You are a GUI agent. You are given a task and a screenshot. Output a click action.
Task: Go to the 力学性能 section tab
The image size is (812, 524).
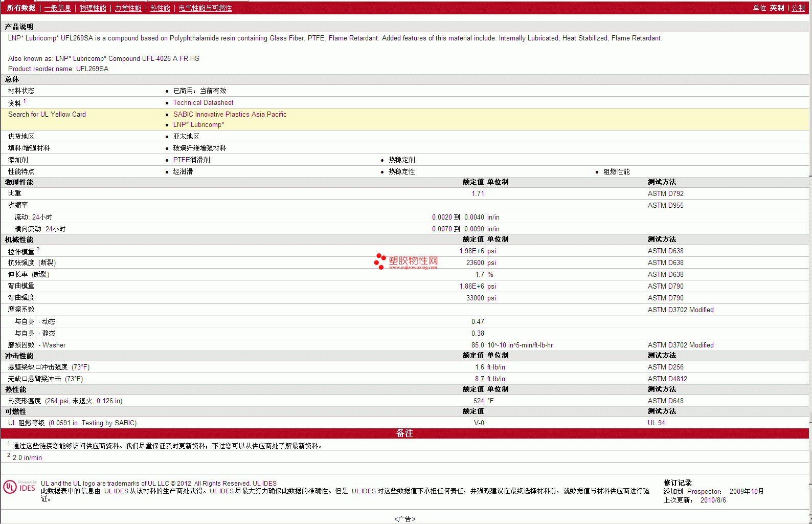[128, 8]
